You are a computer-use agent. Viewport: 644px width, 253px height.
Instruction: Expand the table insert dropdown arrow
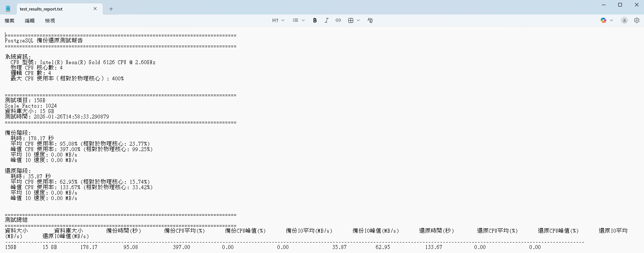(x=358, y=21)
